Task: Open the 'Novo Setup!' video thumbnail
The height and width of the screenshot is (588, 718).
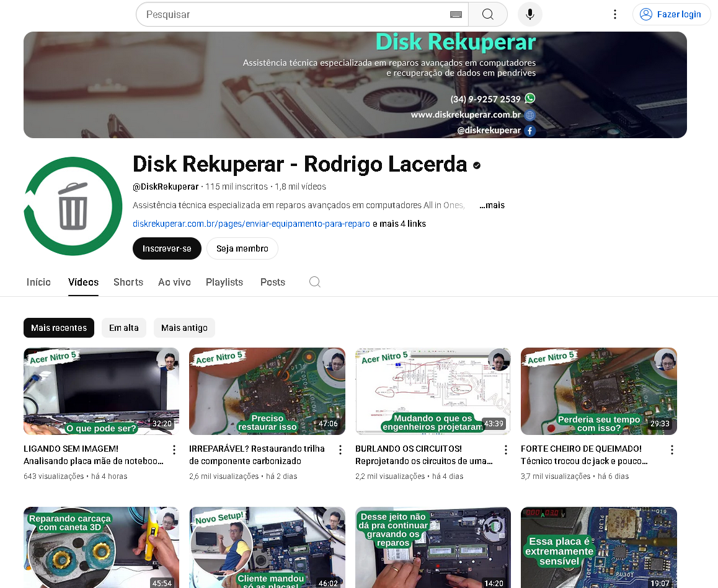Action: pyautogui.click(x=267, y=547)
